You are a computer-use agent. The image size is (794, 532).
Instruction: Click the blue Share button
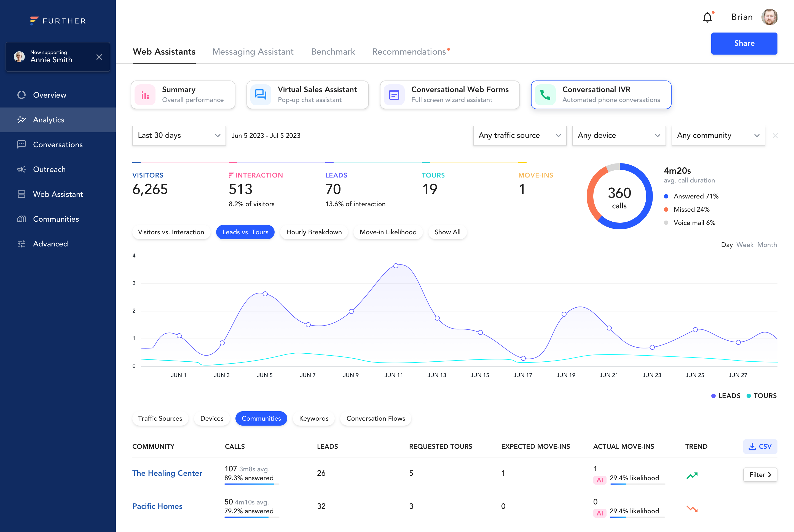tap(744, 44)
